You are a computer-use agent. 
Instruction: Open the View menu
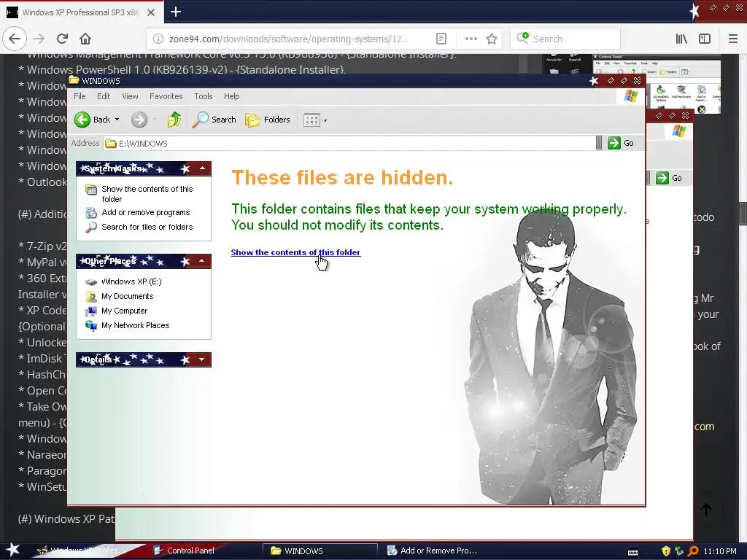point(130,96)
